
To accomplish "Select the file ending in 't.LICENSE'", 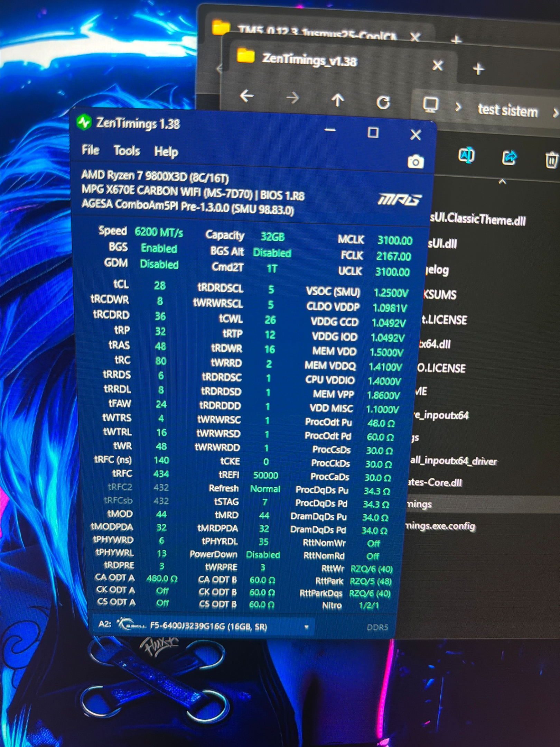I will [445, 320].
